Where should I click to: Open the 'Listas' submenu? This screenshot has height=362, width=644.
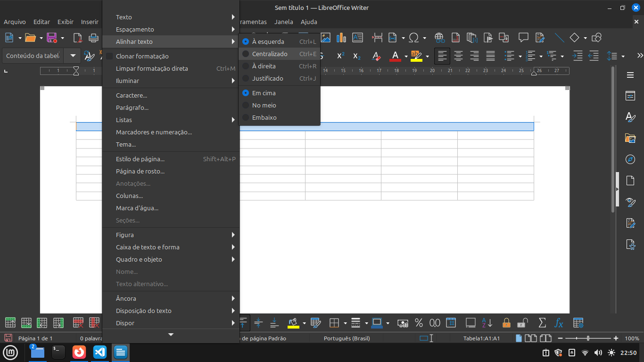[x=171, y=120]
